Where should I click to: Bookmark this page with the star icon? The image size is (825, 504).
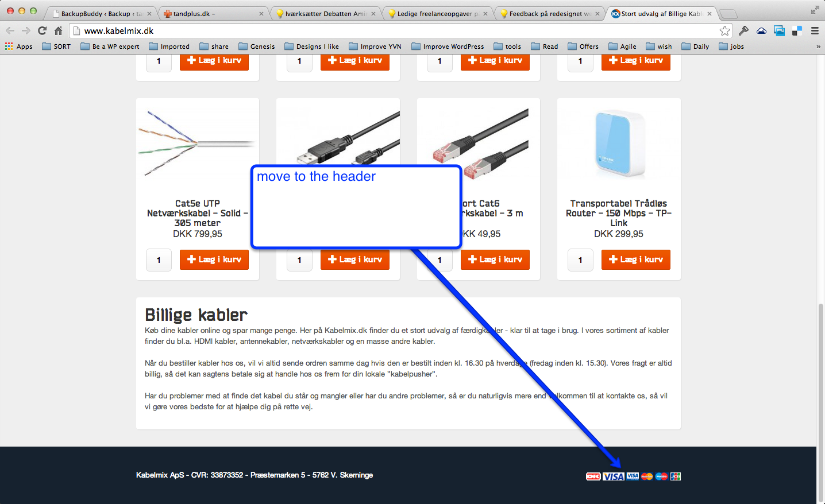coord(725,31)
